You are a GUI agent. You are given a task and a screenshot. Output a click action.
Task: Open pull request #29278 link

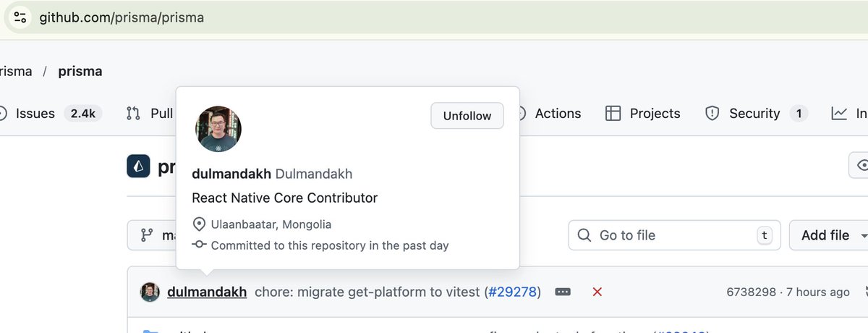click(512, 292)
